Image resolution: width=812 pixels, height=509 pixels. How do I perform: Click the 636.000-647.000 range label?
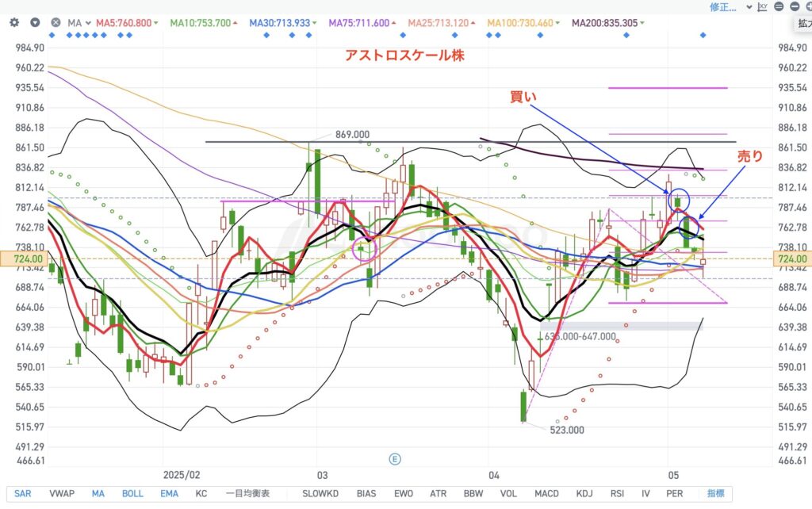coord(580,337)
